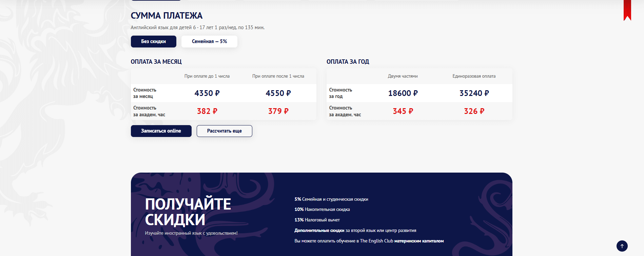Click the Записаться online button
Screen dimensions: 644x256
point(161,131)
